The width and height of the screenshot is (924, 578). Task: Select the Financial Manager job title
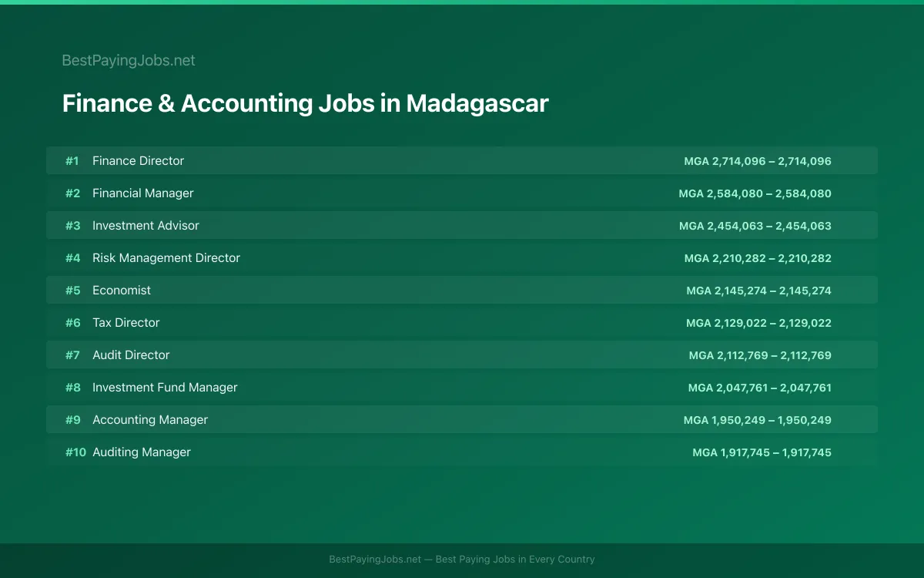click(142, 193)
